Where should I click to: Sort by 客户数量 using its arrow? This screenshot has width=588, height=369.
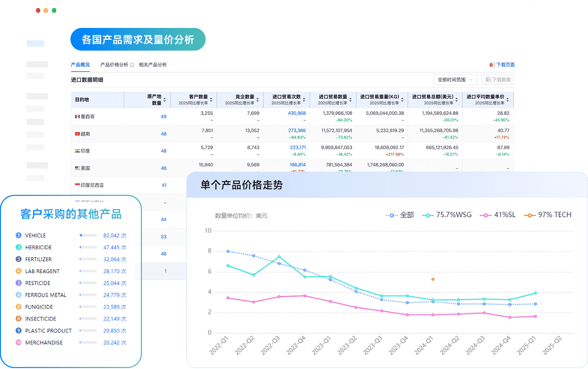(x=211, y=100)
